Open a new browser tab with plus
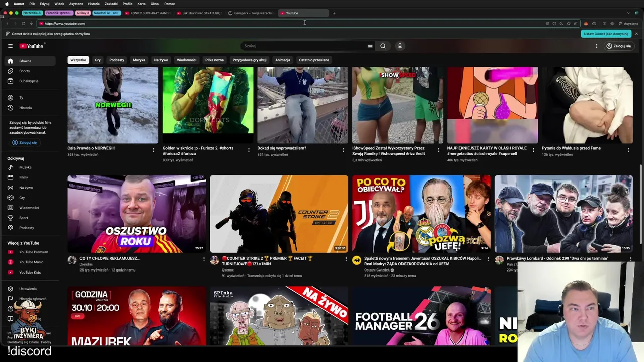This screenshot has height=362, width=644. tap(334, 13)
